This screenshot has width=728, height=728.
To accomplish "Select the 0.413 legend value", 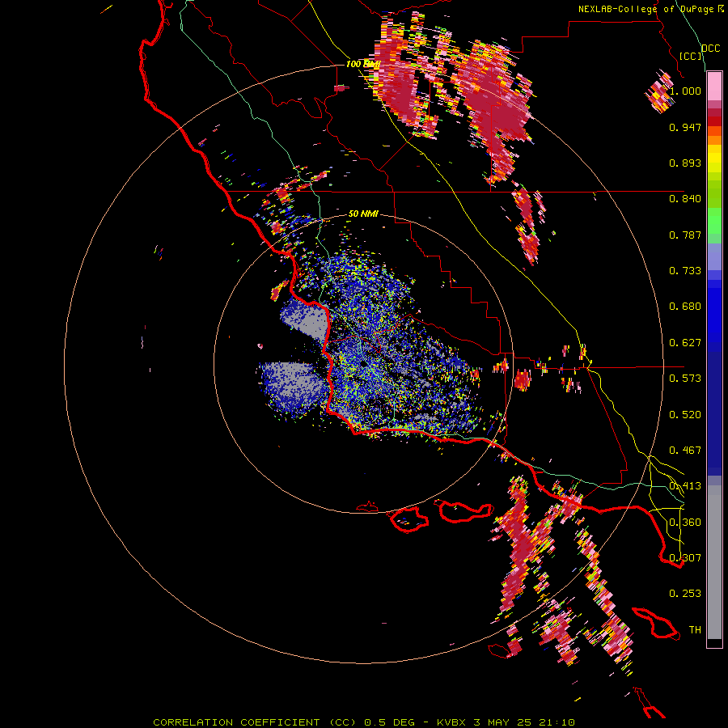I will (685, 486).
